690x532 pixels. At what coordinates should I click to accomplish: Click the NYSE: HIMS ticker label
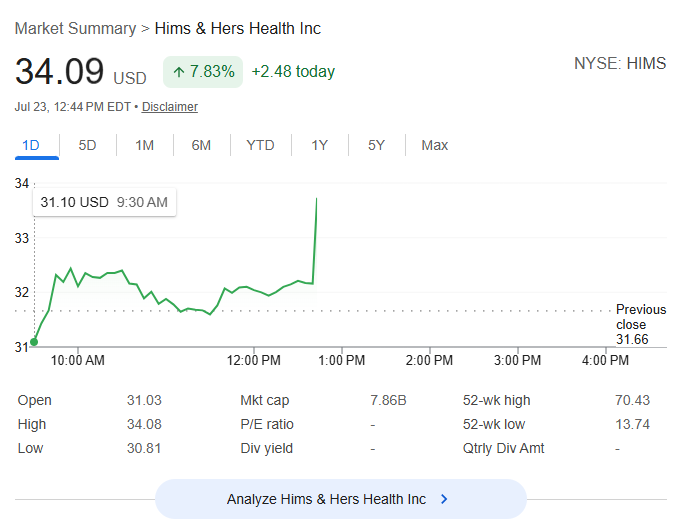point(620,63)
